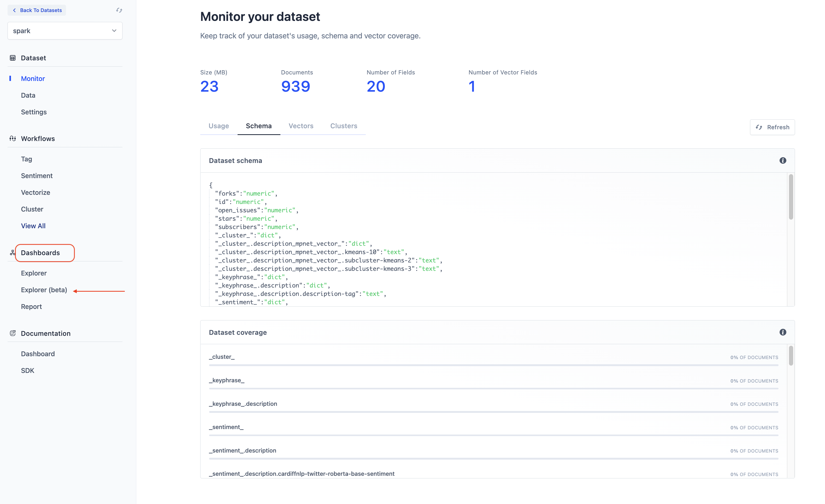Switch to the Vectors tab
This screenshot has width=825, height=504.
[x=301, y=126]
